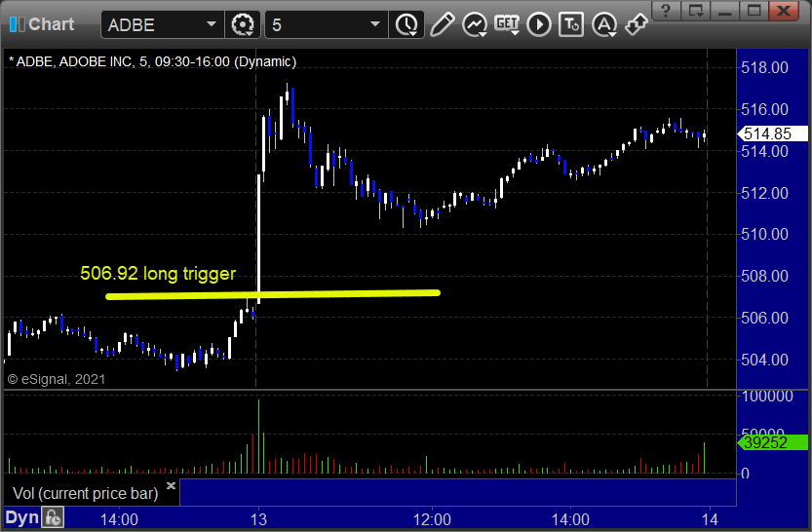Select the 506.92 long trigger annotation text
The image size is (812, 532).
point(158,273)
